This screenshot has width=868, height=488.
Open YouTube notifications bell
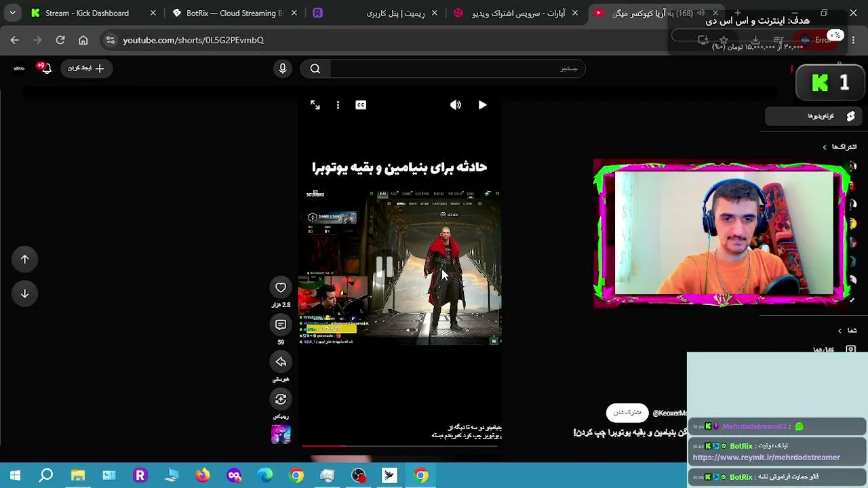pos(45,68)
